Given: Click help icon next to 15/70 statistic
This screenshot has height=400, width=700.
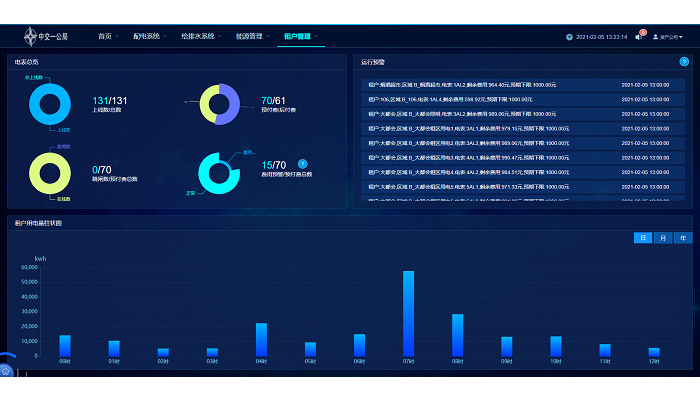Looking at the screenshot, I should coord(302,163).
